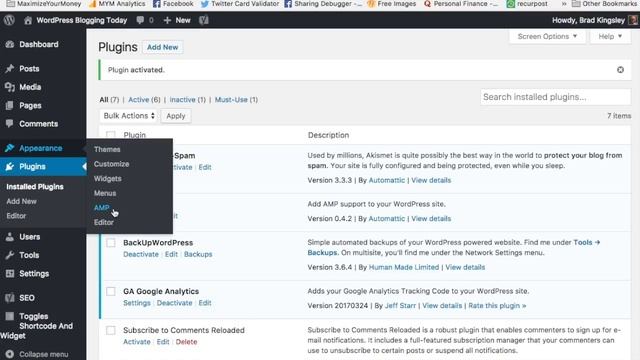
Task: Click Brad Kingsley's avatar thumbnail
Action: coord(633,20)
